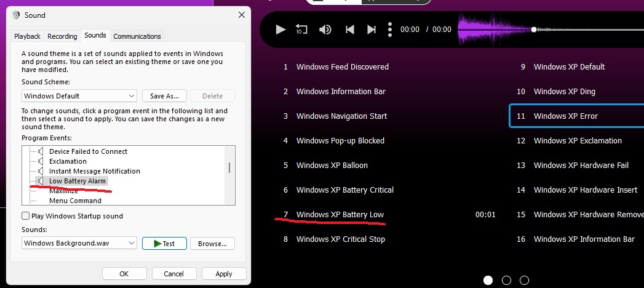This screenshot has height=288, width=644.
Task: Play track Windows XP Default
Action: pyautogui.click(x=569, y=66)
